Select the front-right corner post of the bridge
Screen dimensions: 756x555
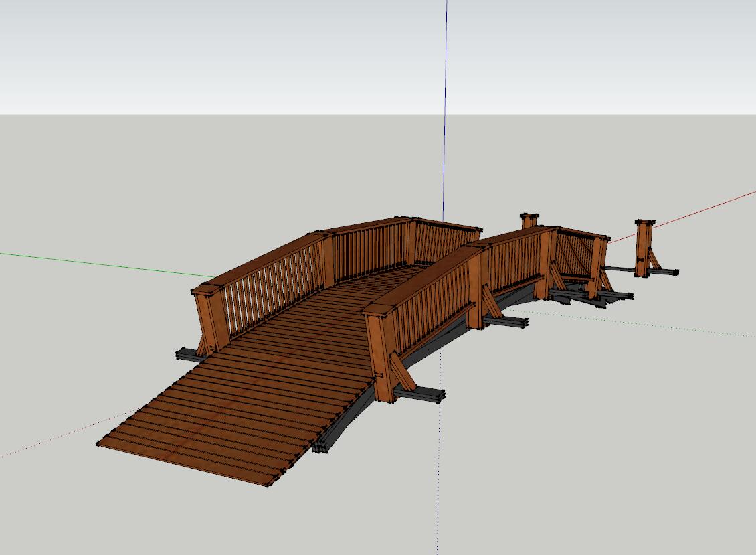[381, 355]
